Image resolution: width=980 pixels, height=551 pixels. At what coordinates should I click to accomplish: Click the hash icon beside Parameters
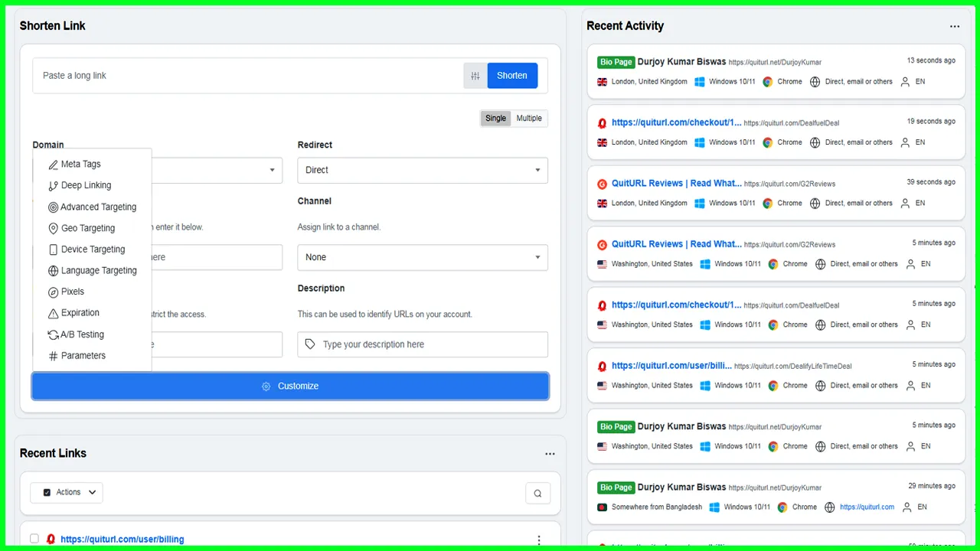pyautogui.click(x=53, y=356)
